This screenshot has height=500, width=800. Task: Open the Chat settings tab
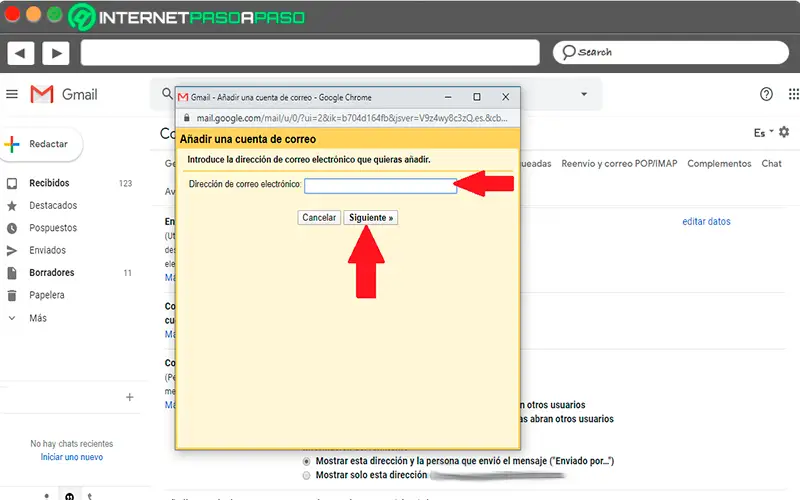(771, 163)
